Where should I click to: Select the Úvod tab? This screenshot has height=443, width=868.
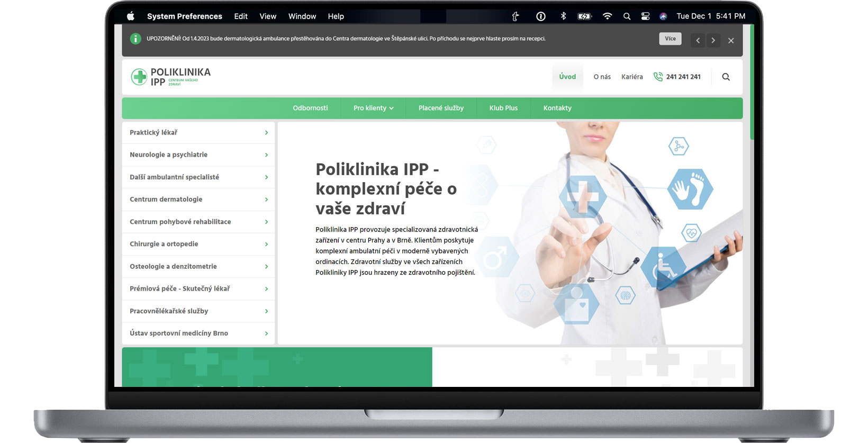coord(567,77)
